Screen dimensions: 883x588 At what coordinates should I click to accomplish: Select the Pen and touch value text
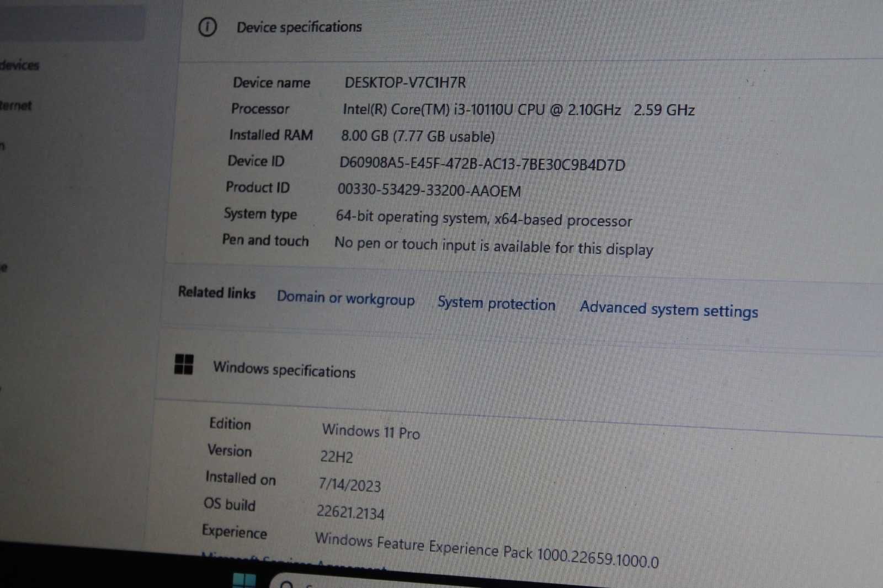[x=493, y=246]
